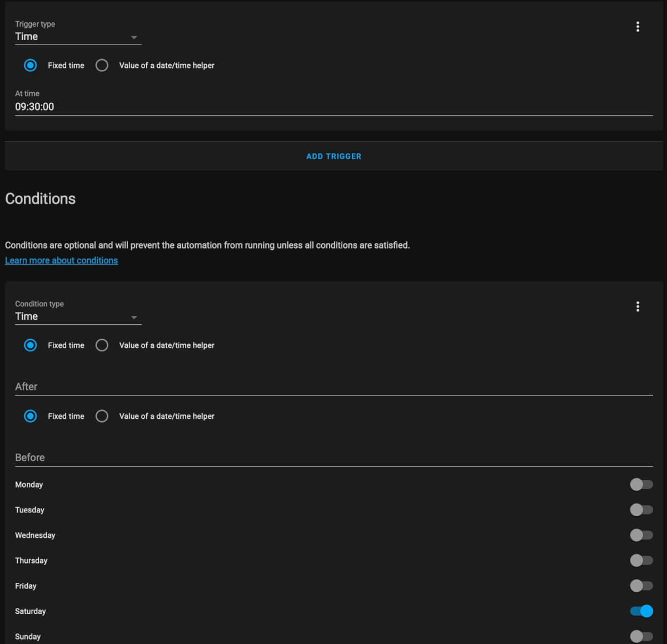Turn on the Wednesday switch
This screenshot has height=644, width=667.
point(641,535)
